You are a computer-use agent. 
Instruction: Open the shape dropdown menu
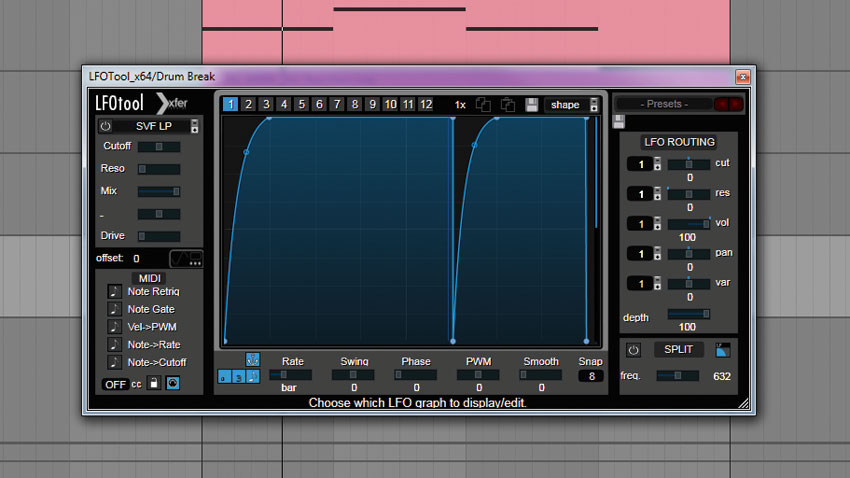click(571, 105)
